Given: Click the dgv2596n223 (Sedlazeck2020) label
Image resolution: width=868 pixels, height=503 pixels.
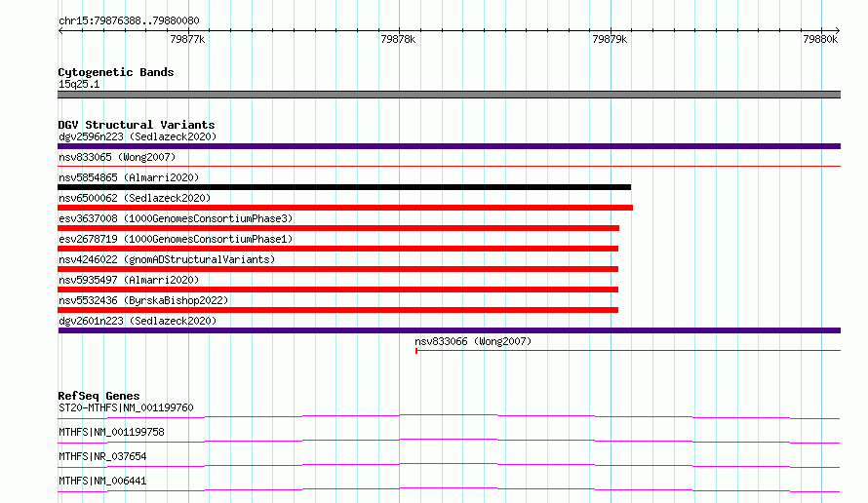Looking at the screenshot, I should click(138, 136).
